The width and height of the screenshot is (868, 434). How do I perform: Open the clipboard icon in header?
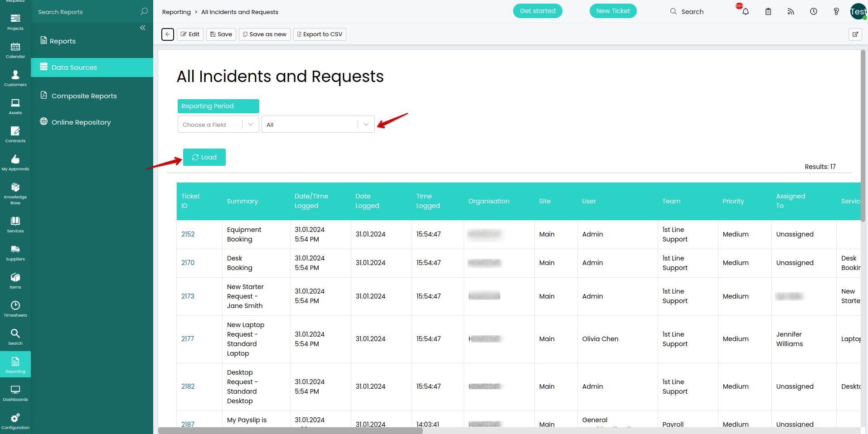pyautogui.click(x=768, y=12)
